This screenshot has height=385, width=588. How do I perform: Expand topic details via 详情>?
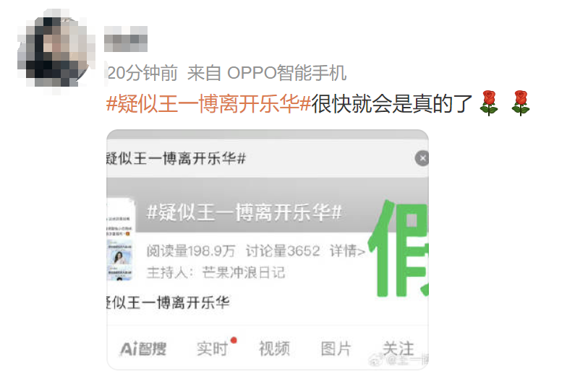pyautogui.click(x=347, y=251)
